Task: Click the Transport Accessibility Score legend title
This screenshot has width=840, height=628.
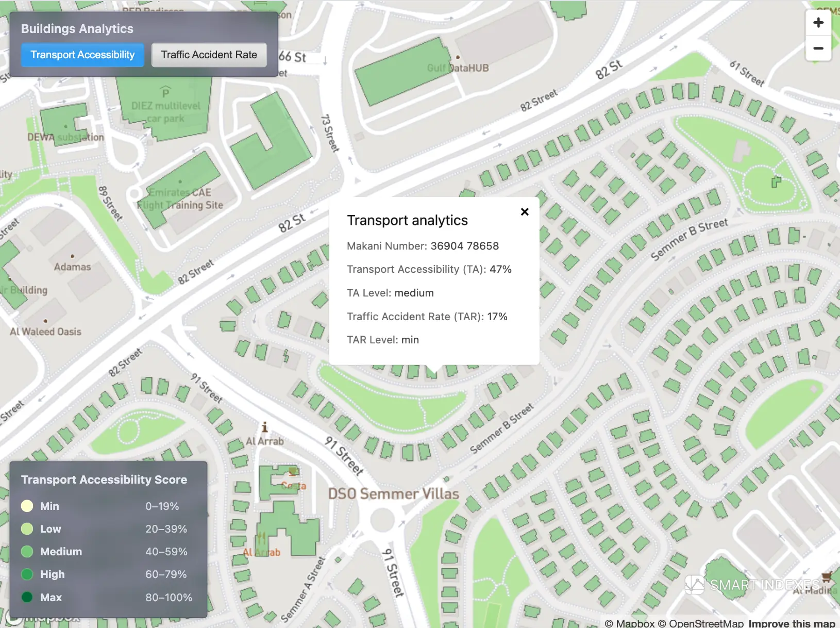Action: click(x=104, y=480)
